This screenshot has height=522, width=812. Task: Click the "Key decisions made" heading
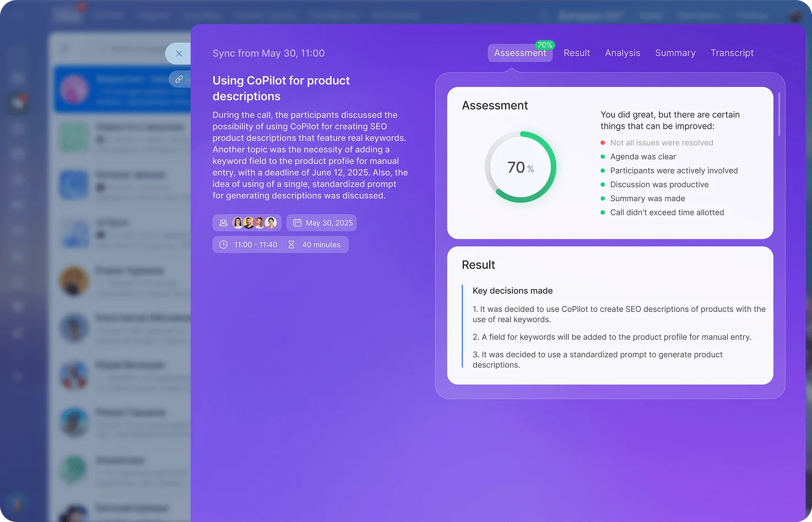point(512,291)
